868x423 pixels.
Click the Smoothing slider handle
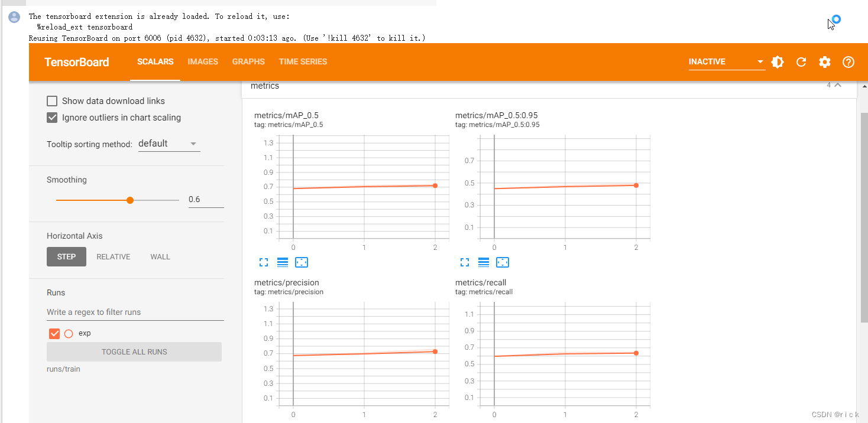coord(130,200)
